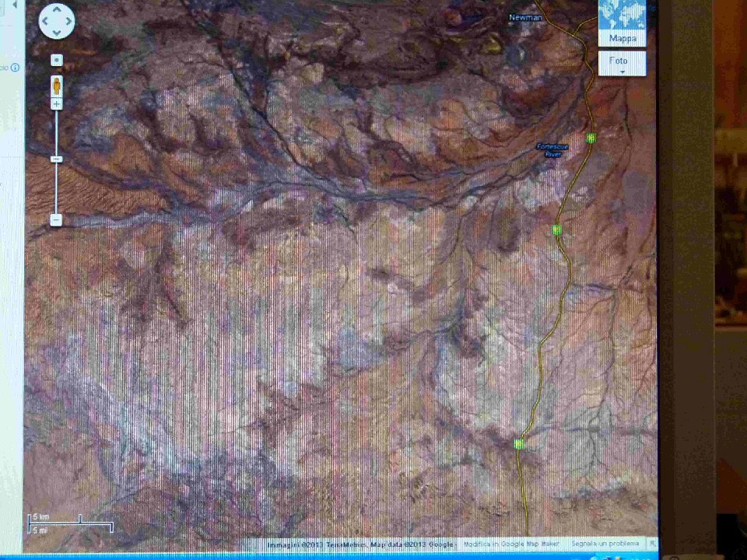Click the Fortescue River label

coord(552,150)
